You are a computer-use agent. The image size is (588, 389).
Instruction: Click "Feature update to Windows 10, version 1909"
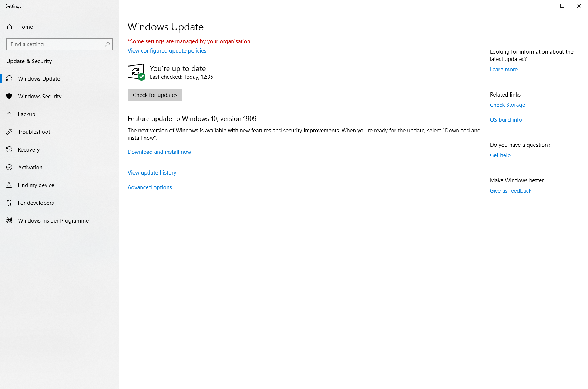[x=192, y=119]
